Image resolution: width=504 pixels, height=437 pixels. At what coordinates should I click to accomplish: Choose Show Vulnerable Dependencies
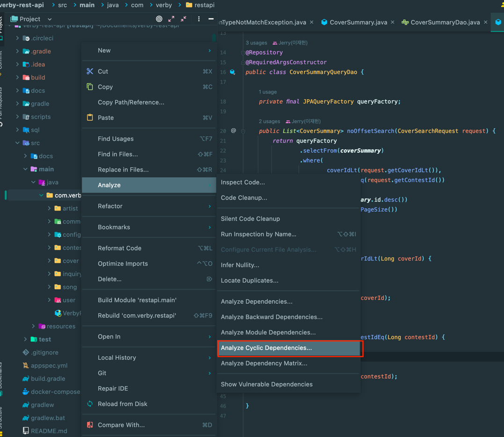pyautogui.click(x=288, y=384)
